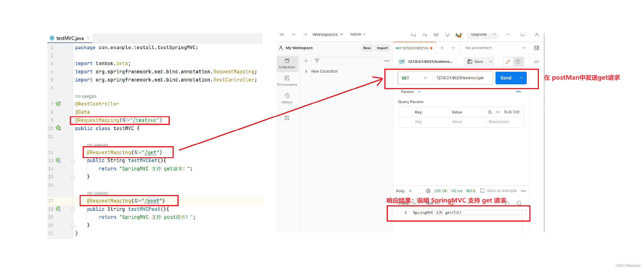
Task: Open a new request tab with plus
Action: [442, 48]
